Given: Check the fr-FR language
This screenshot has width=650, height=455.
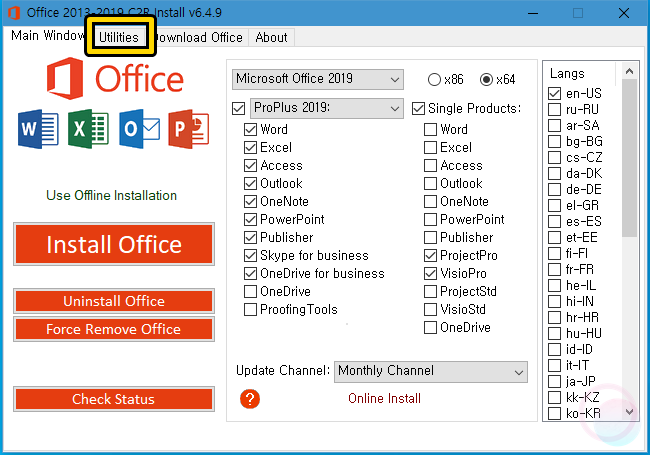Looking at the screenshot, I should coord(555,269).
